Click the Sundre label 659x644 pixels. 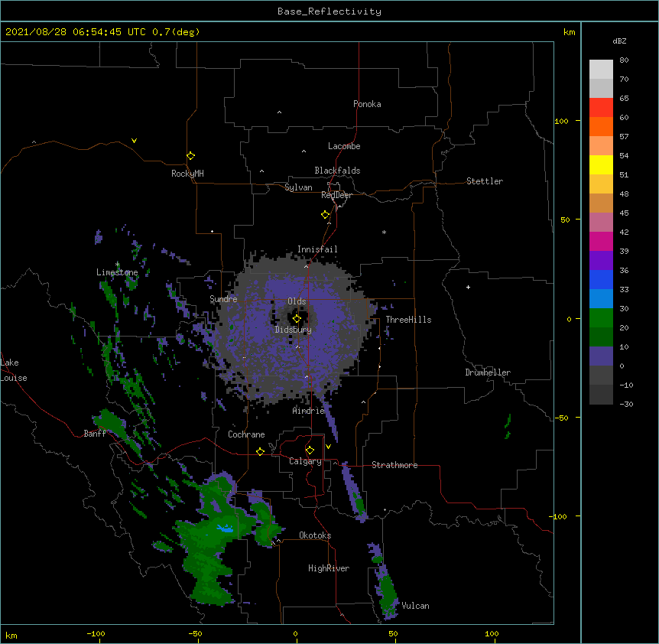click(x=223, y=299)
